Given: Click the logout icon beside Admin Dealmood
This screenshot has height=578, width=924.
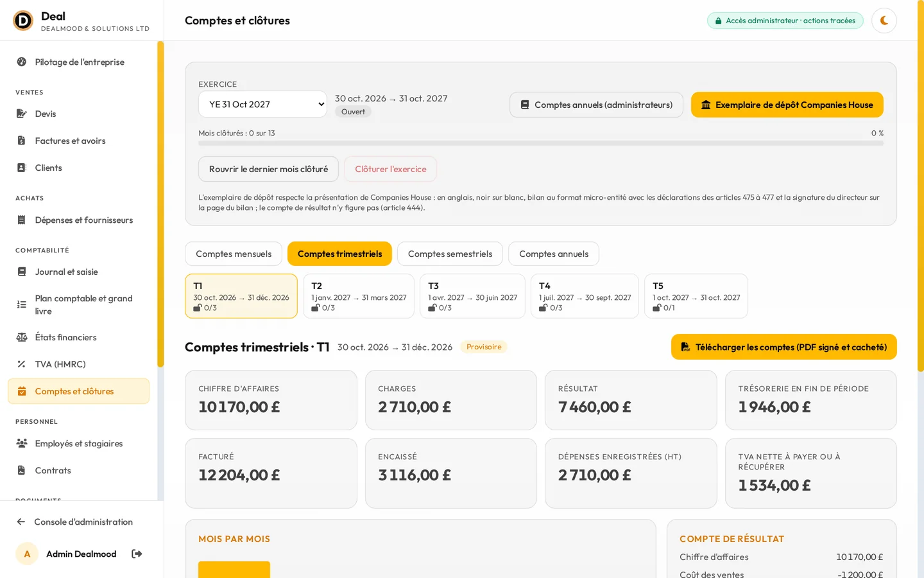Looking at the screenshot, I should pos(137,554).
